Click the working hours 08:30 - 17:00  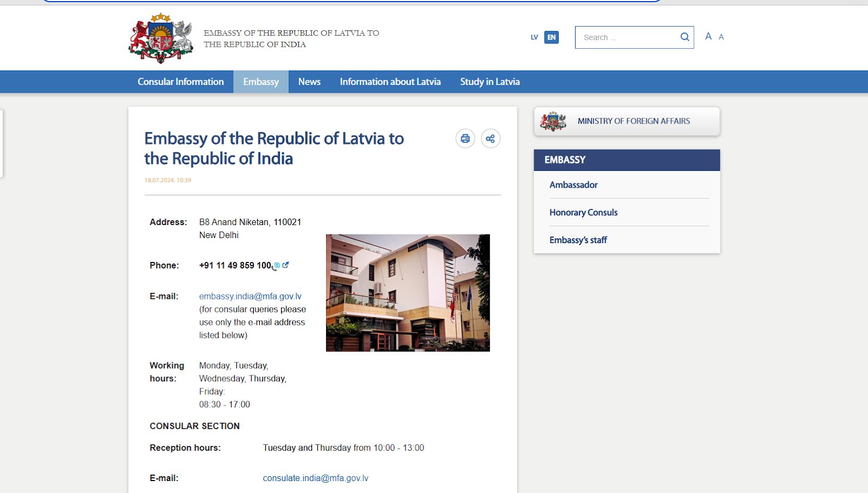coord(225,405)
